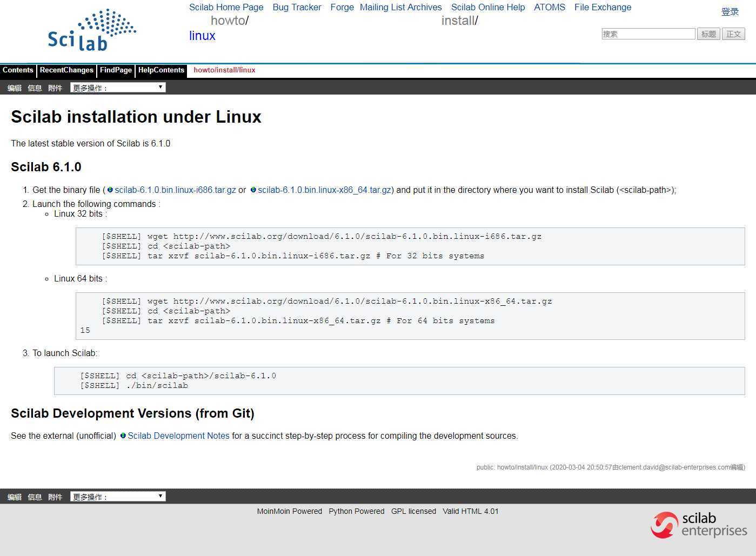Image resolution: width=756 pixels, height=556 pixels.
Task: Click the Scilab installation under Linux heading
Action: point(136,117)
